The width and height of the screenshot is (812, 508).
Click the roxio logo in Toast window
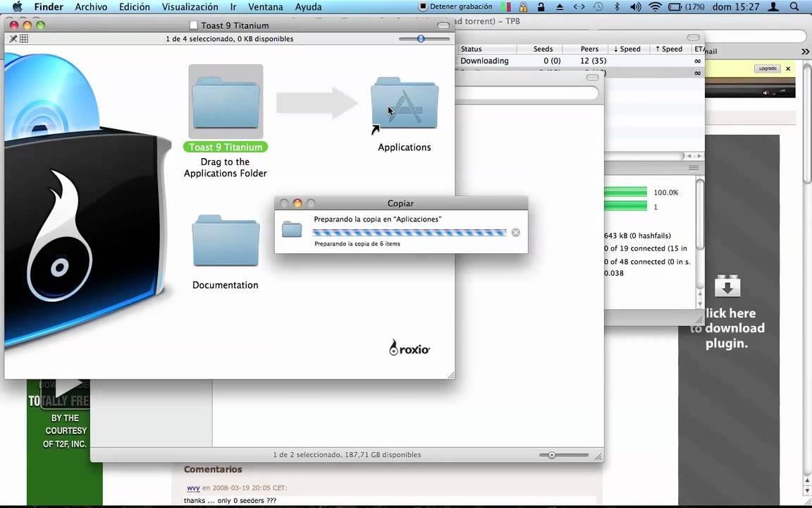[410, 348]
